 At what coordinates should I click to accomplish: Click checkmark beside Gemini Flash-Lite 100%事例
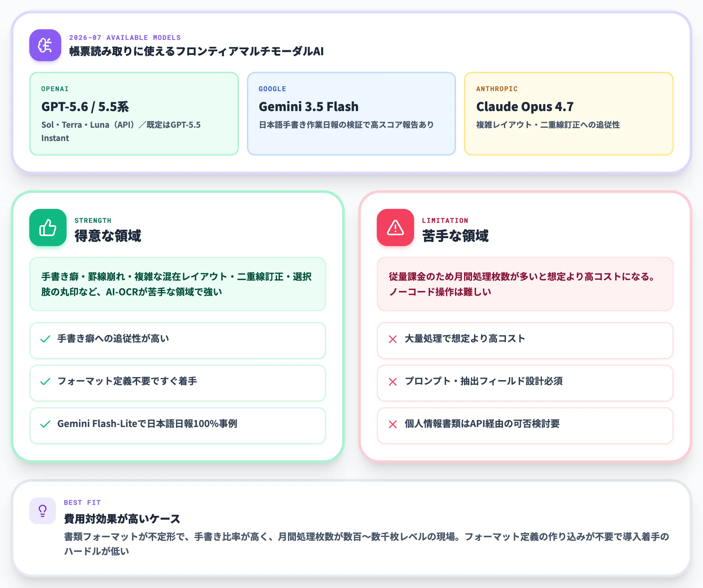45,424
